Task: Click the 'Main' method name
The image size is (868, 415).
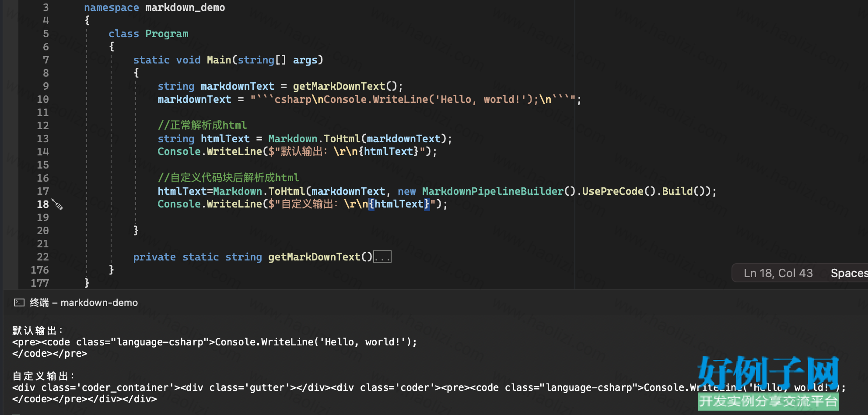Action: pyautogui.click(x=219, y=60)
